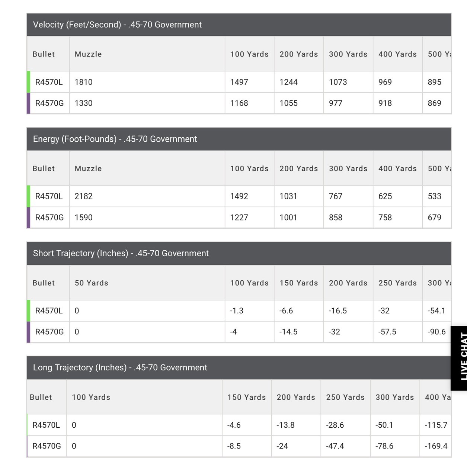This screenshot has width=467, height=476.
Task: Click 250 Yards header in Long Trajectory table
Action: coord(345,397)
